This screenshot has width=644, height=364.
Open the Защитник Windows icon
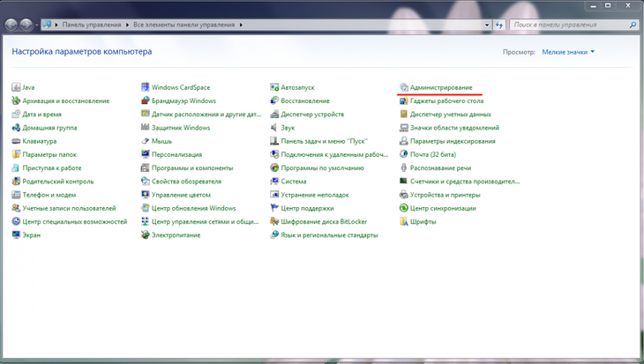pos(146,128)
